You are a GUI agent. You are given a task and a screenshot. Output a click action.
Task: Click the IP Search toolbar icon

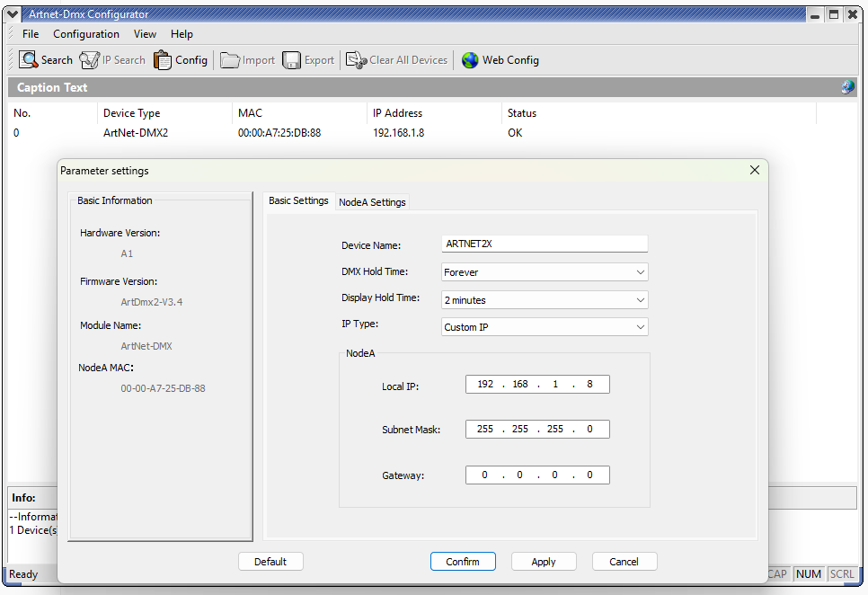coord(89,60)
